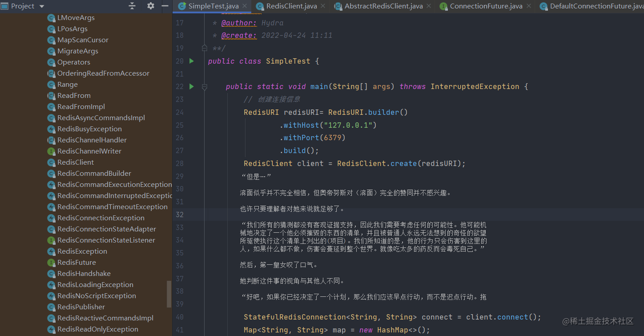Select RedisHandshake class
Image resolution: width=644 pixels, height=336 pixels.
coord(84,274)
